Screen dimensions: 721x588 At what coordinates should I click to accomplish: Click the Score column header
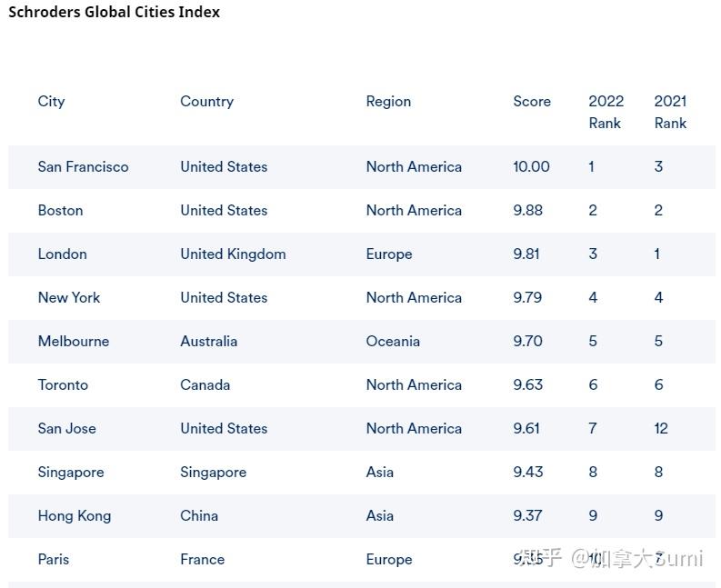point(532,101)
